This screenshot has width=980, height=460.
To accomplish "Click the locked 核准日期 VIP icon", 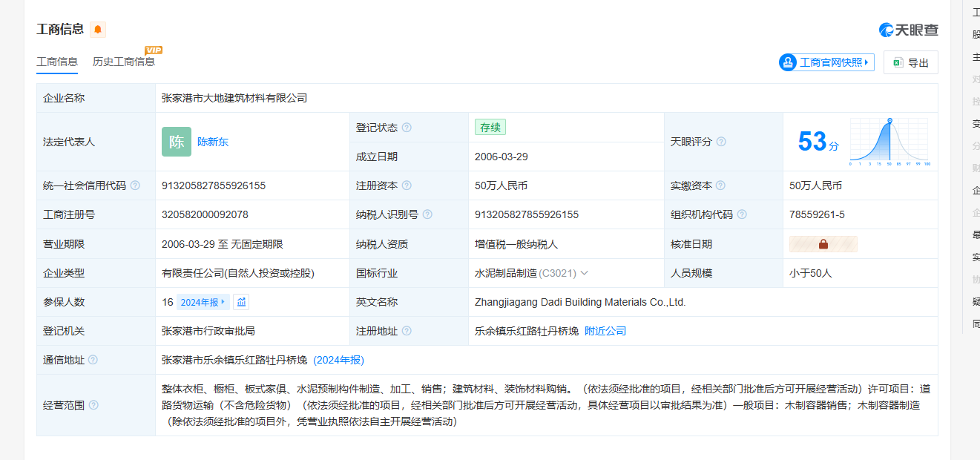I will point(823,244).
